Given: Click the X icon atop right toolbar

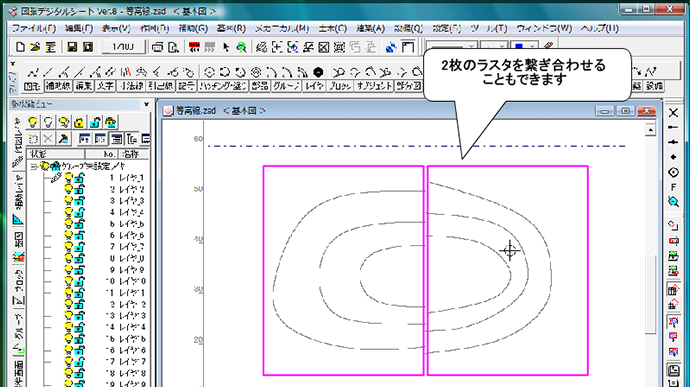Looking at the screenshot, I should click(673, 113).
